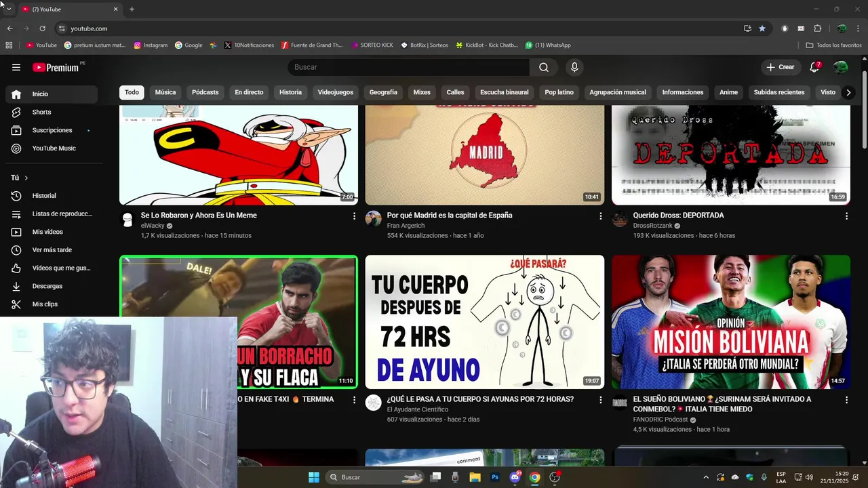
Task: Open Historial in the sidebar
Action: point(50,196)
